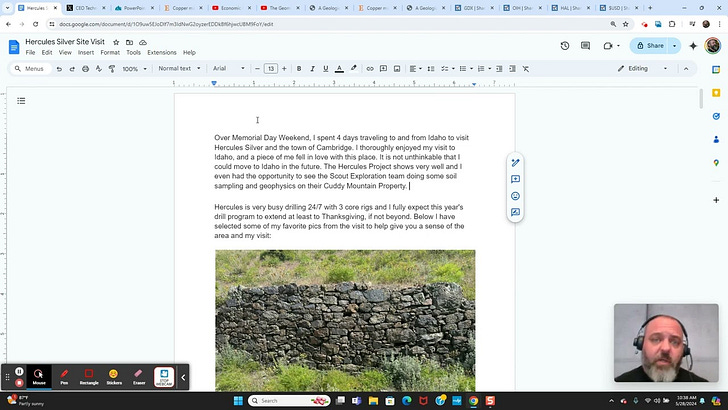Viewport: 728px width, 410px height.
Task: Clear formatting from selected text
Action: click(526, 69)
